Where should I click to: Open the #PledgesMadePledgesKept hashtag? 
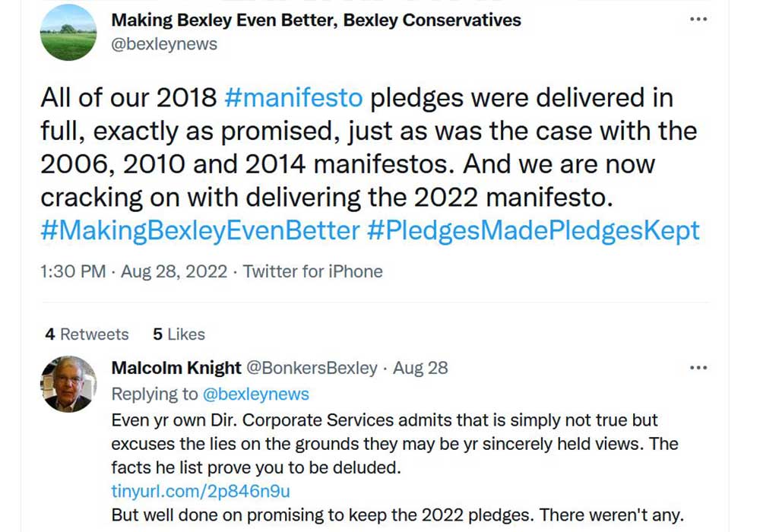click(532, 231)
